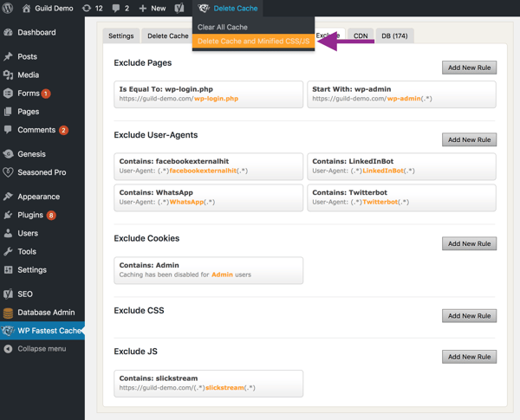Screen dimensions: 520x420
Task: Click the SEO Yoast sidebar icon
Action: click(8, 294)
